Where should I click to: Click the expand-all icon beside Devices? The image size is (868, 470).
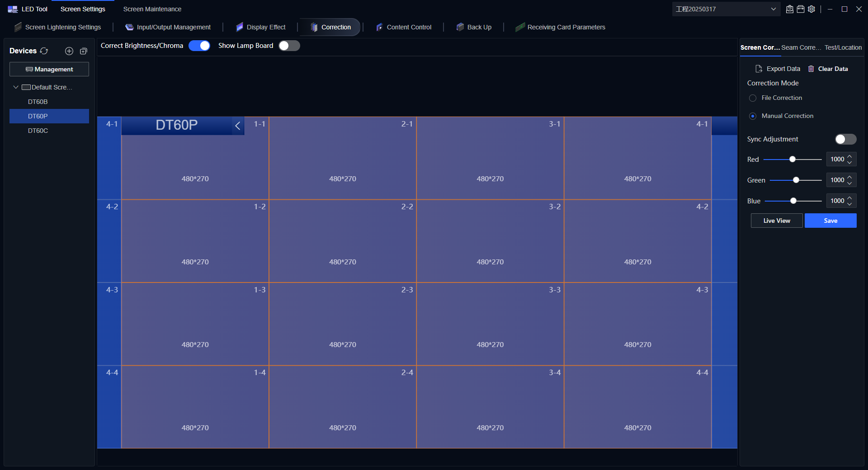(x=84, y=51)
